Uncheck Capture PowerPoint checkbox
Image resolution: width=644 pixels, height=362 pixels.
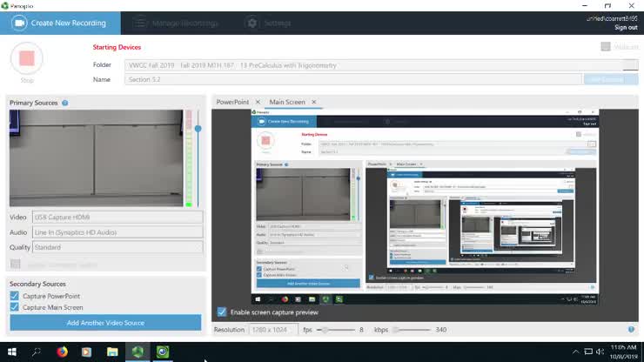(x=14, y=296)
